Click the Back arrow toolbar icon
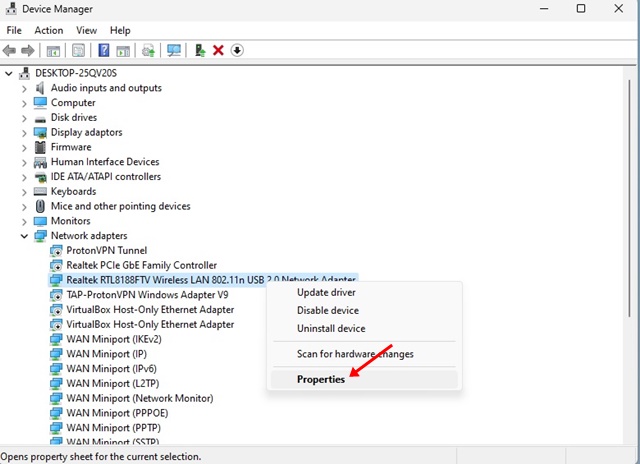 point(9,51)
